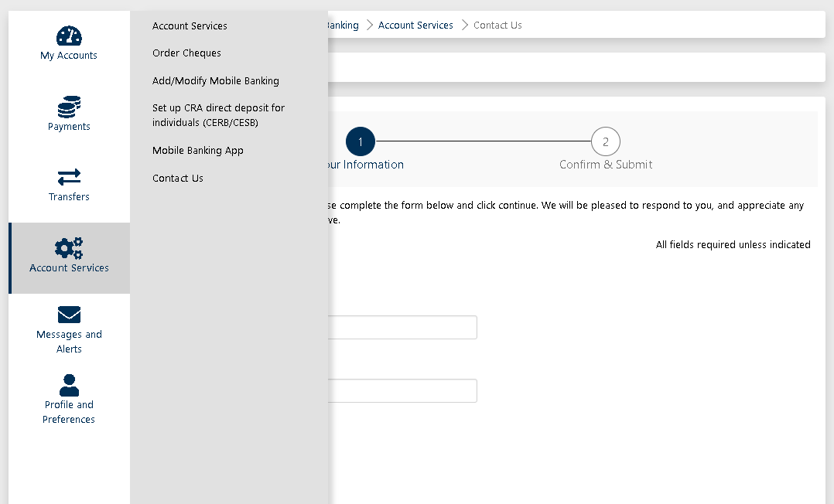Choose Account Services in the submenu
Viewport: 834px width, 504px height.
[190, 26]
